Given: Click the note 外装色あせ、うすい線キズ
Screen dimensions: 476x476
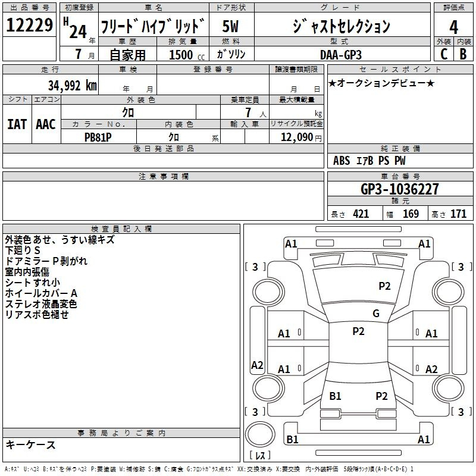Looking at the screenshot, I should pyautogui.click(x=60, y=240).
